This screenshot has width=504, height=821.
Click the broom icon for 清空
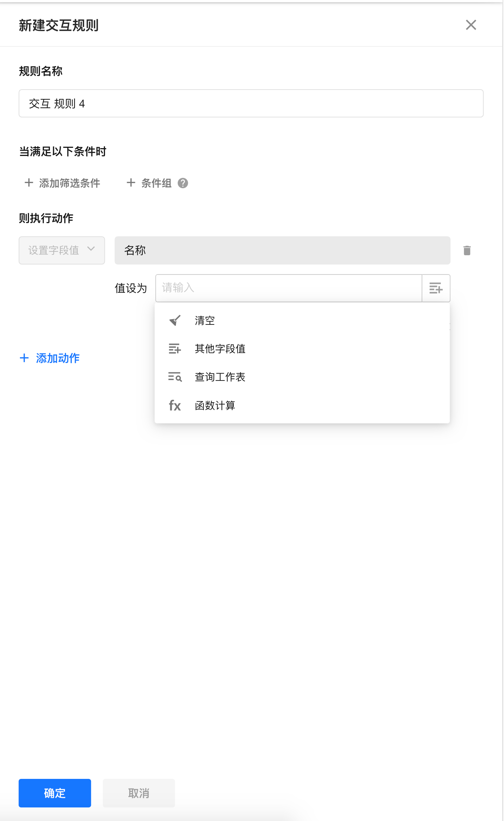pos(175,321)
